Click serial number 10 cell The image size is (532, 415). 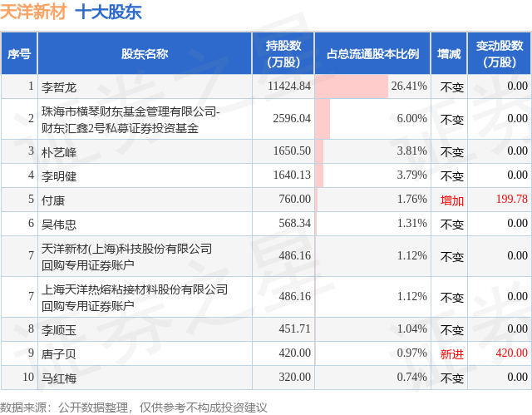click(x=19, y=378)
